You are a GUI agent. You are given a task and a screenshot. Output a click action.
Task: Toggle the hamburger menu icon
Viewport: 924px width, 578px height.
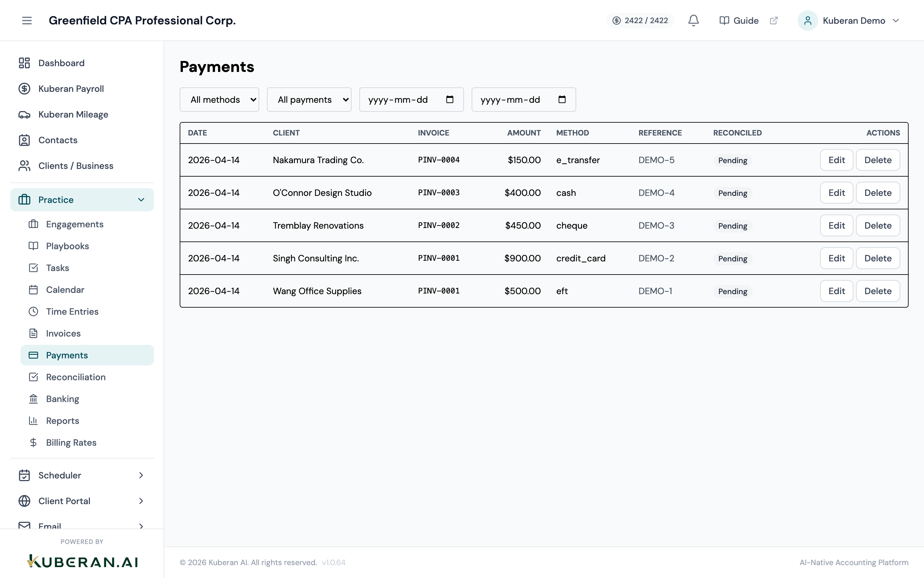(27, 20)
